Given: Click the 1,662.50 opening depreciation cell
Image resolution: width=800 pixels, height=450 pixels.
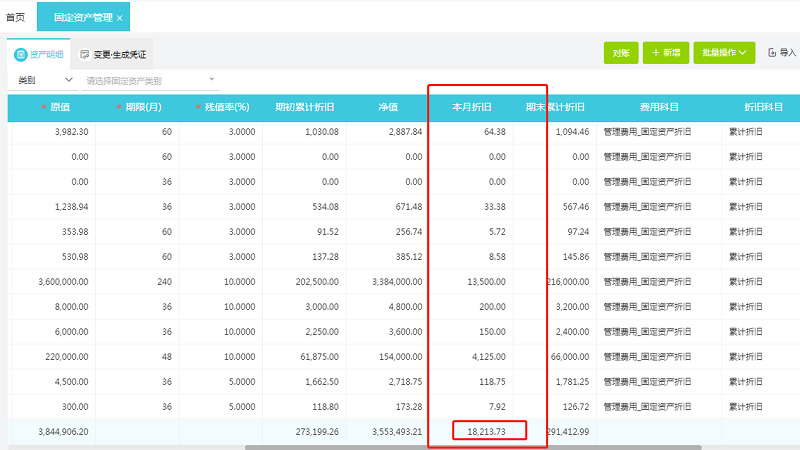Looking at the screenshot, I should point(321,382).
